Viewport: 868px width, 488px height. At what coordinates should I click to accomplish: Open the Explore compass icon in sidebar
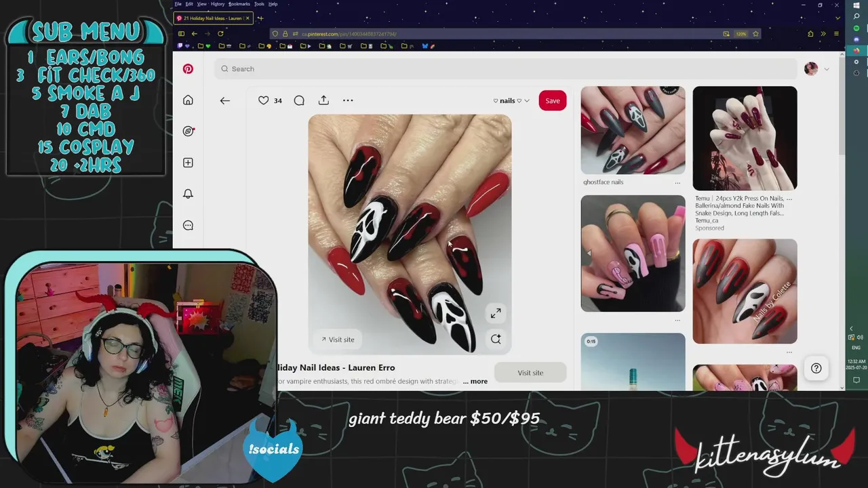pos(188,131)
